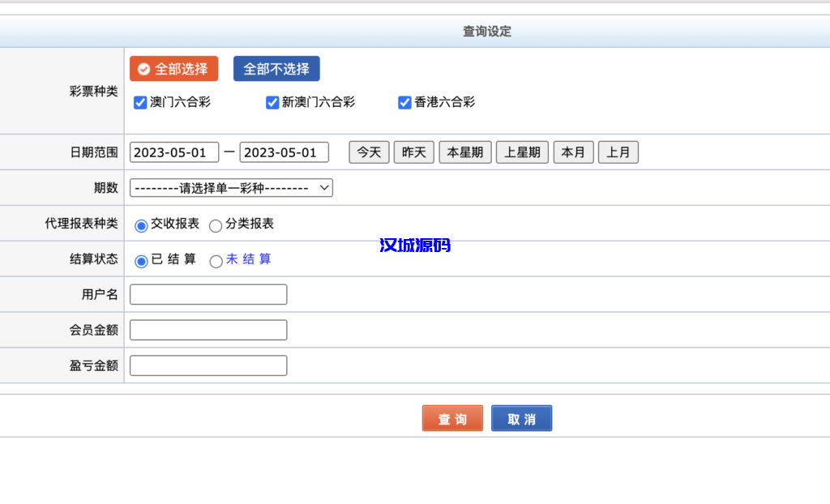Select the 未结算 settlement status option
830x504 pixels.
(x=215, y=261)
